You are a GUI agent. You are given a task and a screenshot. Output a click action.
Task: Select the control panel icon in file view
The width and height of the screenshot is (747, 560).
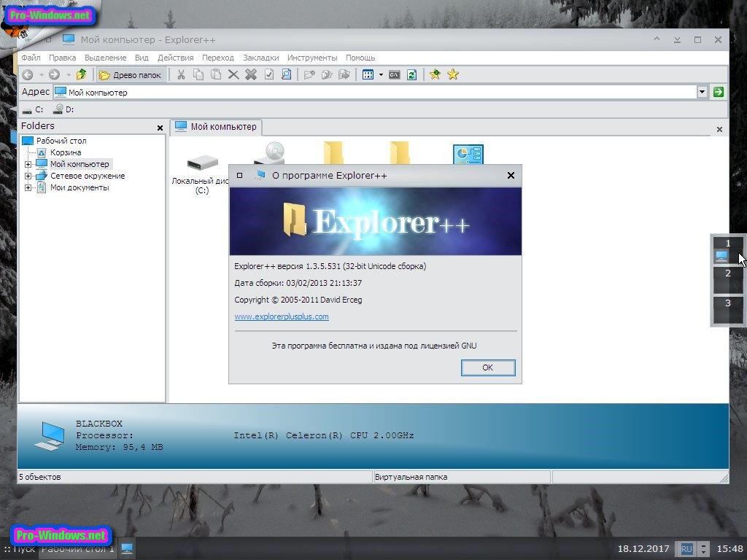coord(468,155)
